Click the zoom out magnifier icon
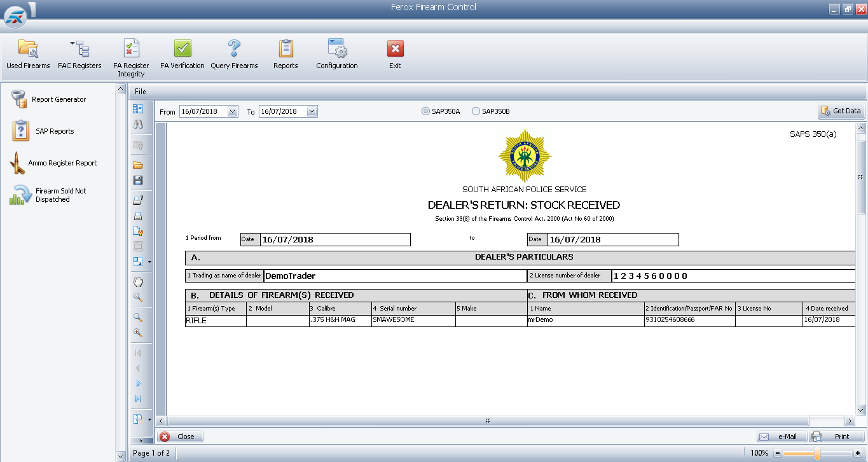868x462 pixels. click(138, 318)
